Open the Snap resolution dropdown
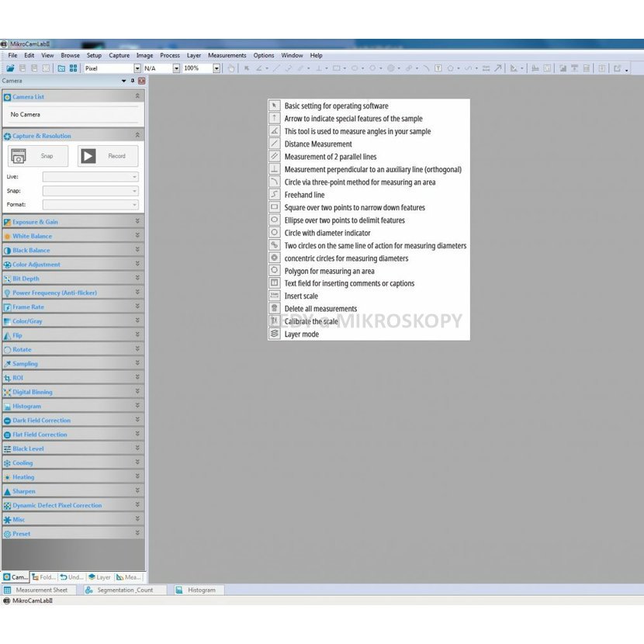 (90, 191)
